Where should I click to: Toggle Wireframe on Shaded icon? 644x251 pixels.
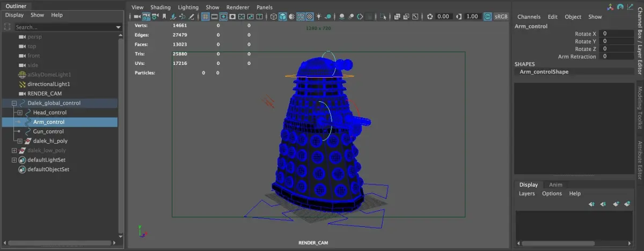pos(300,17)
